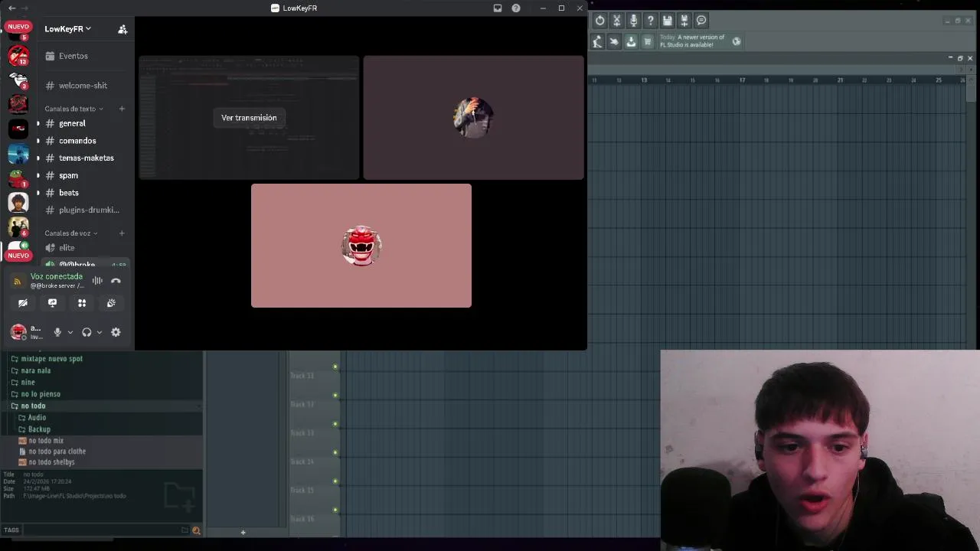Go back with Discord's back arrow

click(x=11, y=8)
